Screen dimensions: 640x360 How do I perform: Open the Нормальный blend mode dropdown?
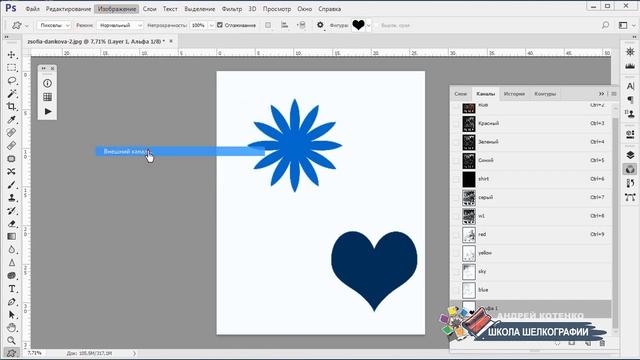(120, 25)
